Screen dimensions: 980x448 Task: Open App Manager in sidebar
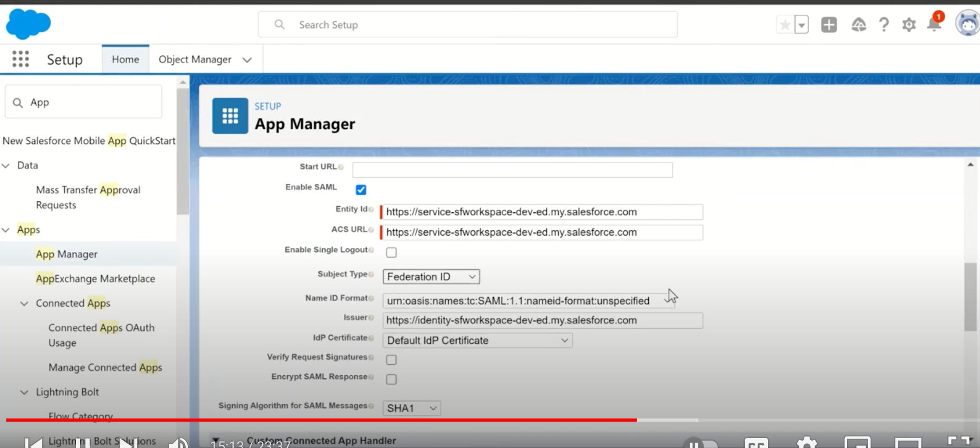[66, 254]
